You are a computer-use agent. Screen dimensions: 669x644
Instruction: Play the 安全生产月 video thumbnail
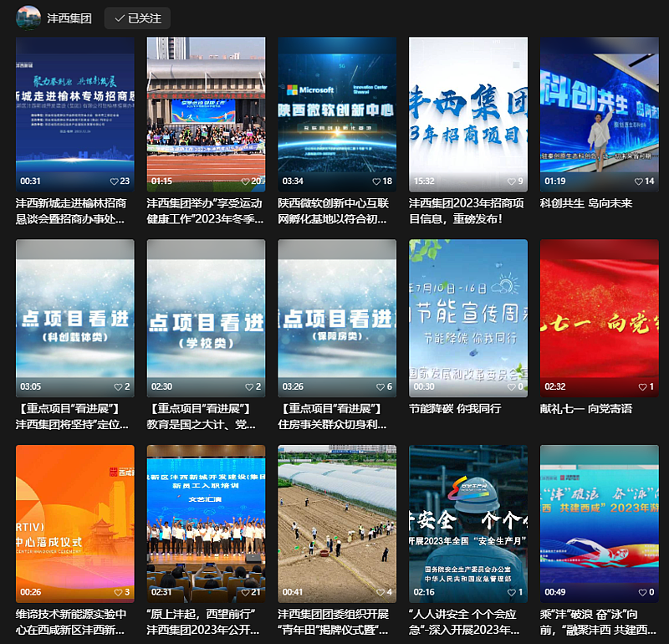tap(468, 514)
